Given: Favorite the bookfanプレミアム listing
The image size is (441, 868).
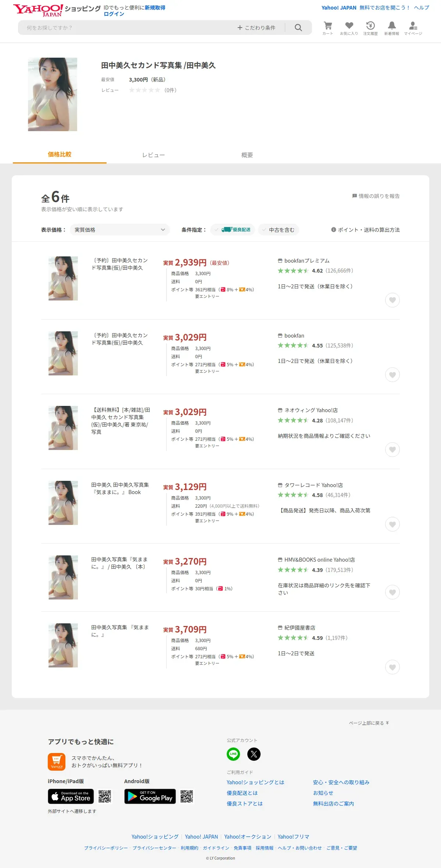Looking at the screenshot, I should (x=392, y=300).
